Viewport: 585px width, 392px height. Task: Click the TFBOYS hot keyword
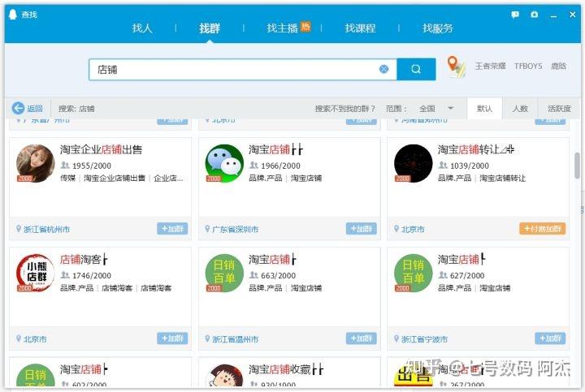[528, 66]
